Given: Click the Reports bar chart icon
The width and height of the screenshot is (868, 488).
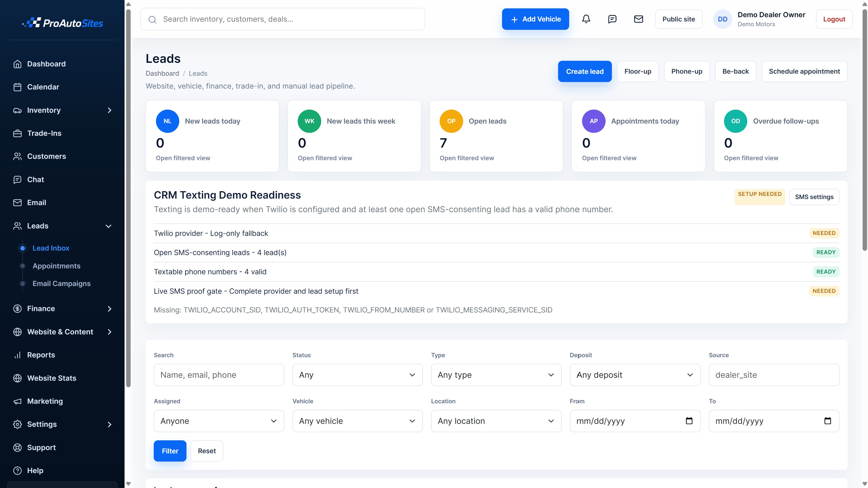Looking at the screenshot, I should (17, 355).
